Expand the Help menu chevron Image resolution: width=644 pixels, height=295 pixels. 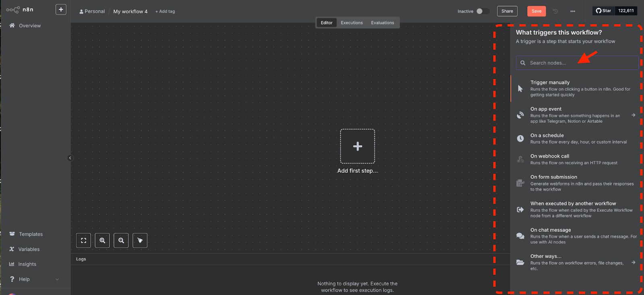(57, 279)
